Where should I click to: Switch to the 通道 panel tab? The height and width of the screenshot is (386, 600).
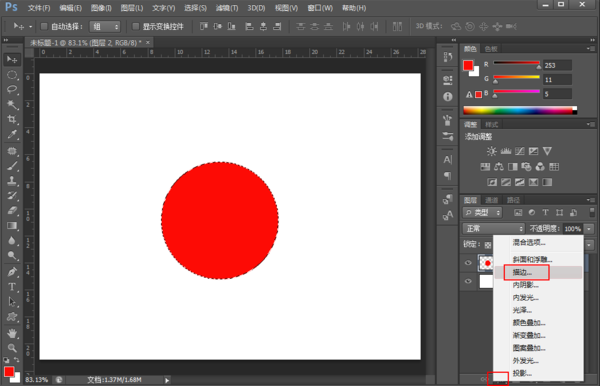tap(492, 200)
